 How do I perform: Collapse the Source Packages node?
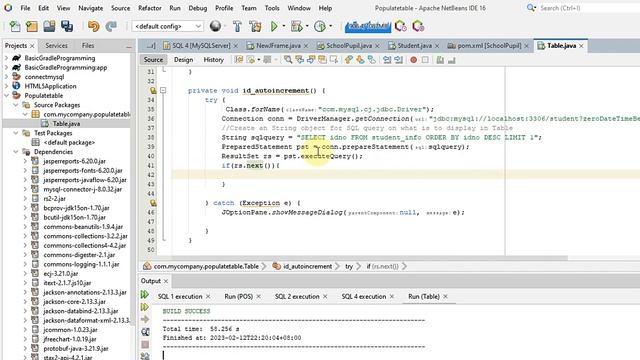(16, 105)
